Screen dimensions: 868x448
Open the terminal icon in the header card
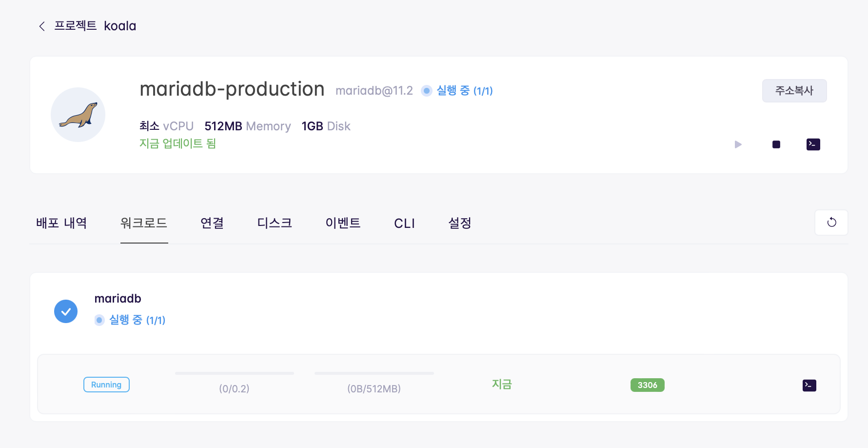[813, 144]
